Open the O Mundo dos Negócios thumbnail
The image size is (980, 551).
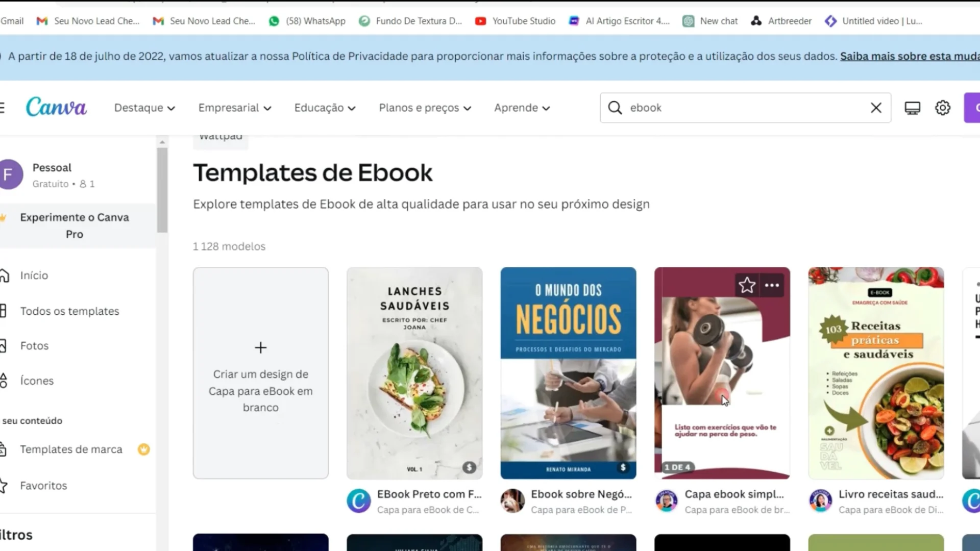tap(568, 373)
